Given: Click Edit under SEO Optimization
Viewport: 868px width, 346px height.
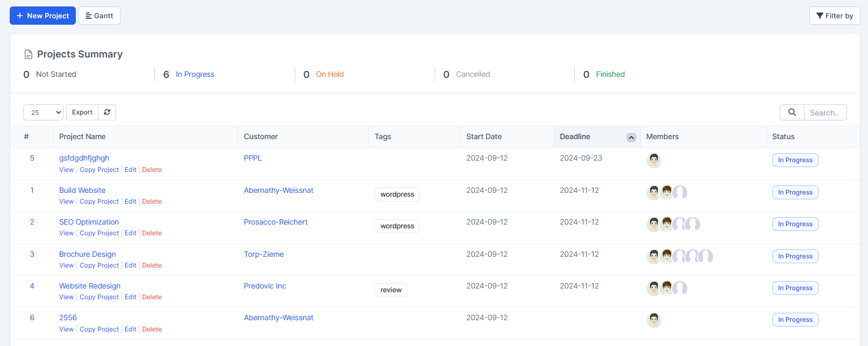Looking at the screenshot, I should click(x=131, y=233).
